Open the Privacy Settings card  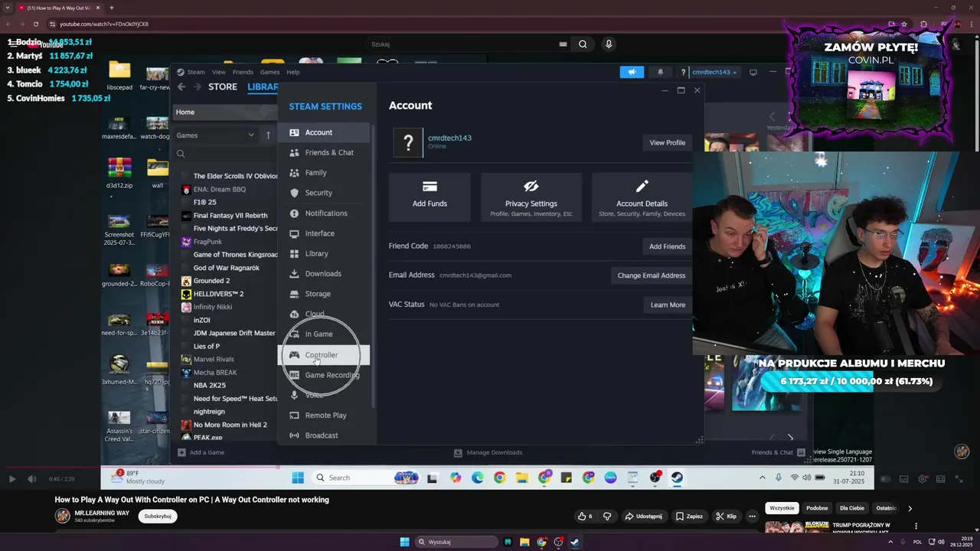[531, 197]
